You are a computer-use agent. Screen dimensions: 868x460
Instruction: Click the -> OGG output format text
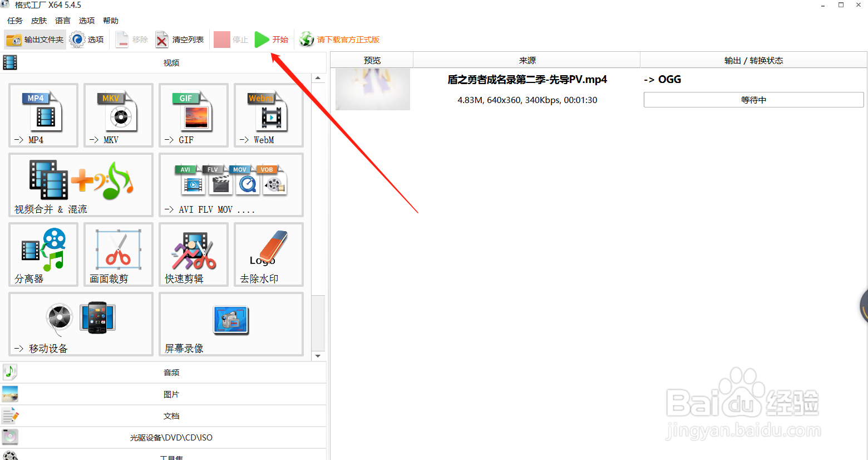[x=662, y=80]
